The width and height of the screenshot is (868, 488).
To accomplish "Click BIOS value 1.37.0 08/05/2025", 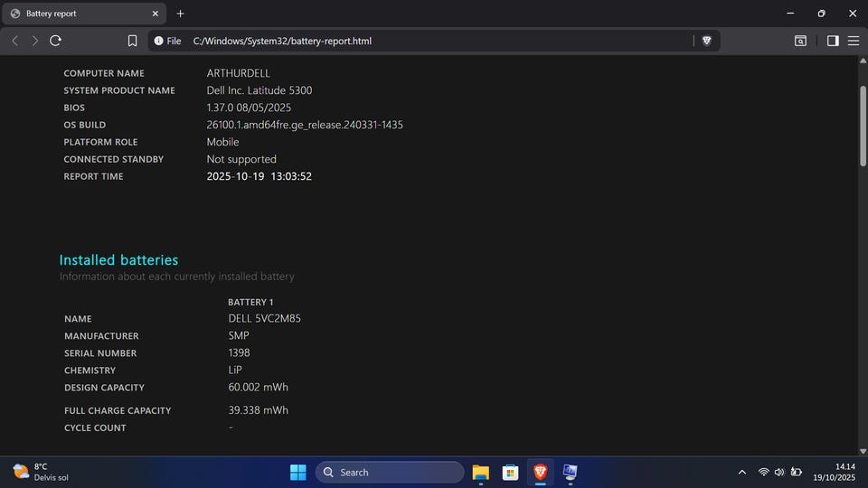I will click(x=249, y=108).
